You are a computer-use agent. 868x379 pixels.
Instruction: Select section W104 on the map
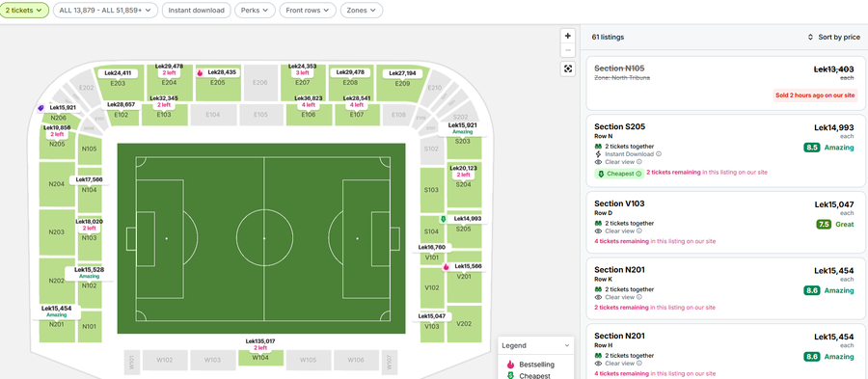coord(260,358)
